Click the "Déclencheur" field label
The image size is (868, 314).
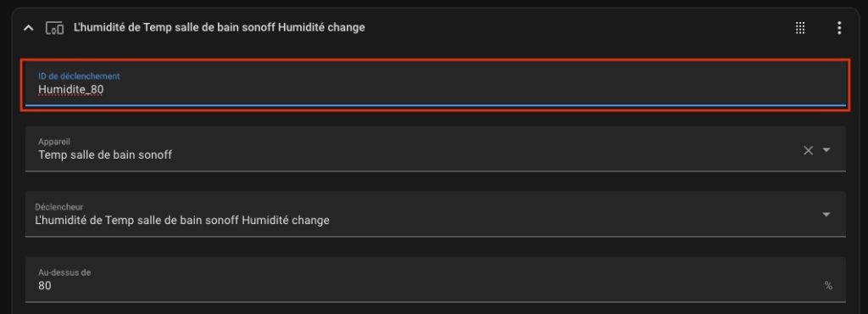pos(59,206)
